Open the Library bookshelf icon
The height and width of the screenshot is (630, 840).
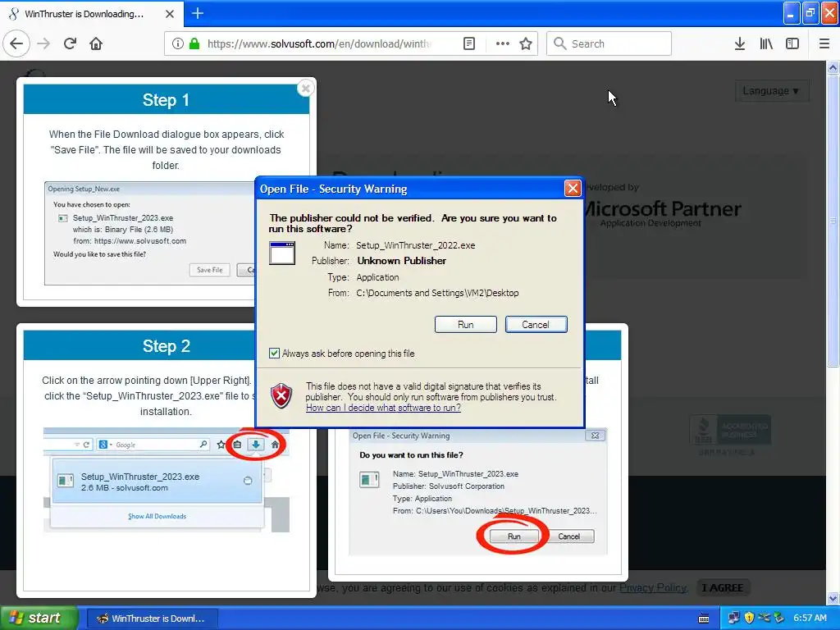click(x=766, y=43)
